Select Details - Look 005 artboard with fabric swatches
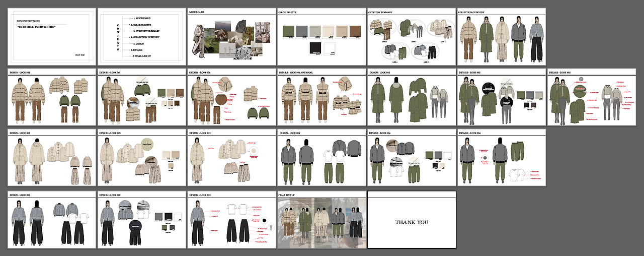 [141, 219]
